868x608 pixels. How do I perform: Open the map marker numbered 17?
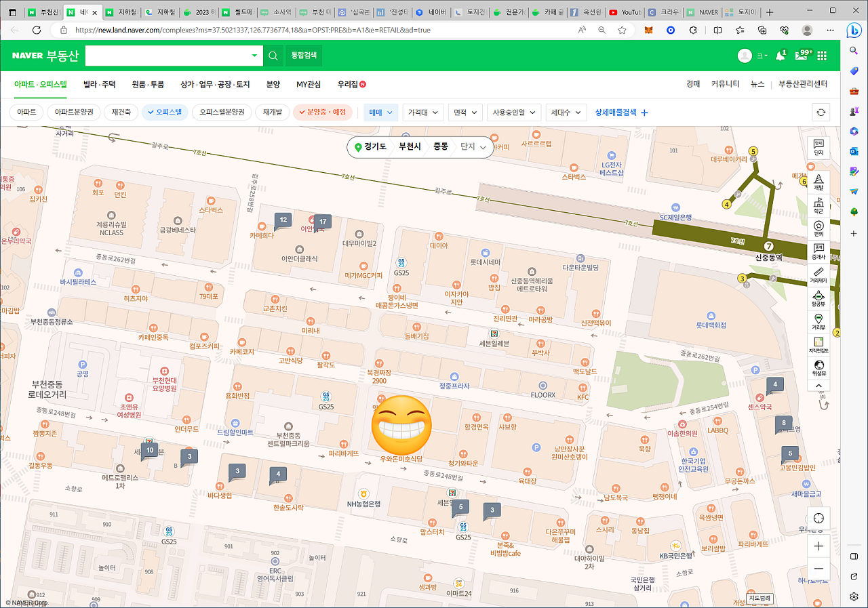coord(323,222)
